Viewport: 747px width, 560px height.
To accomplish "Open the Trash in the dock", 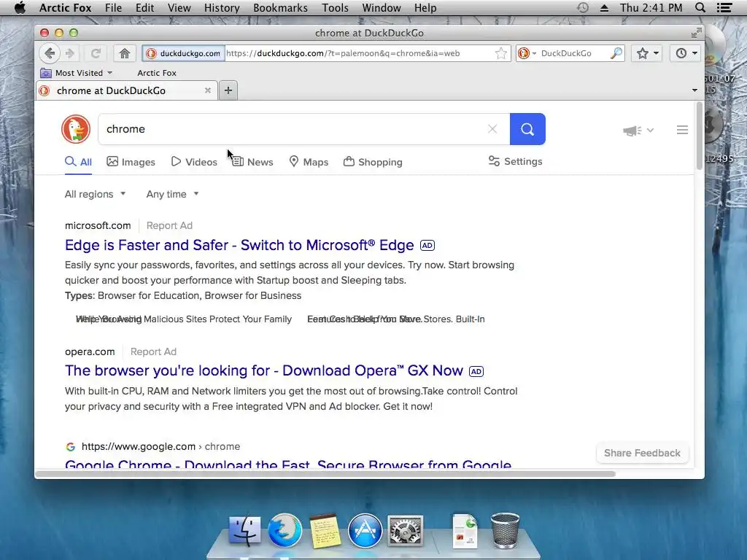I will (505, 531).
